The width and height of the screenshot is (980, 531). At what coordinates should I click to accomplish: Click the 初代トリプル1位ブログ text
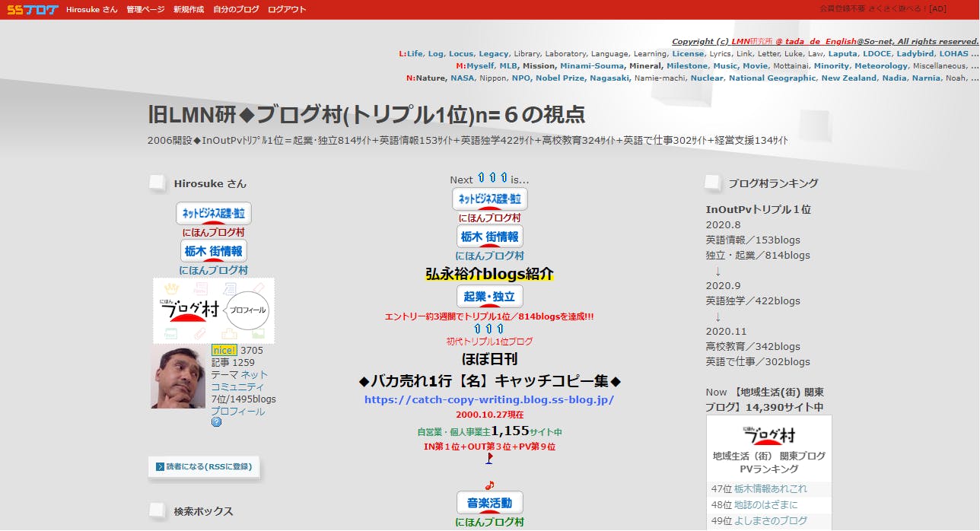489,342
